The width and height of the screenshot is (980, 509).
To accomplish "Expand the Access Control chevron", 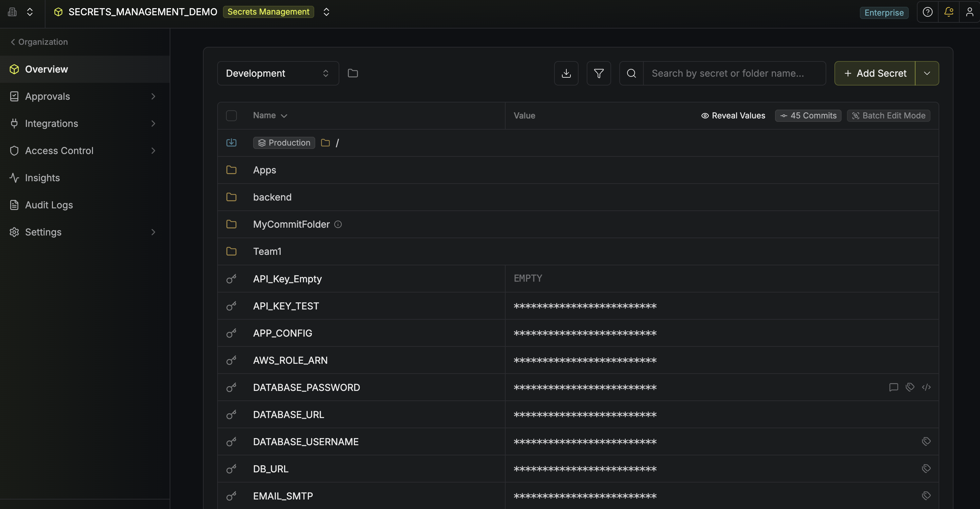I will (153, 151).
